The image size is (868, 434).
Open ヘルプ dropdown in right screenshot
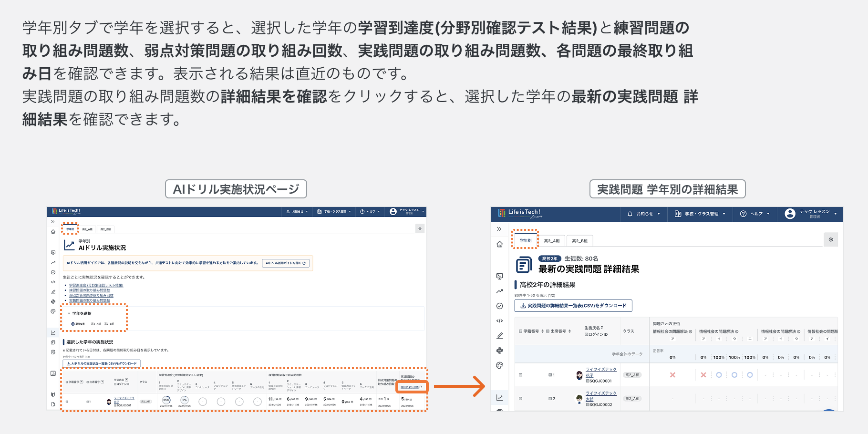tap(755, 214)
